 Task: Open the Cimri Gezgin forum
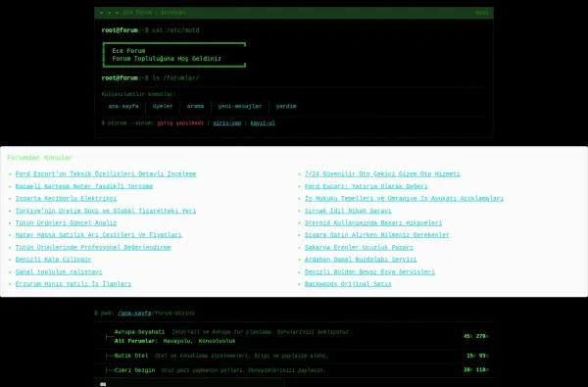(134, 370)
